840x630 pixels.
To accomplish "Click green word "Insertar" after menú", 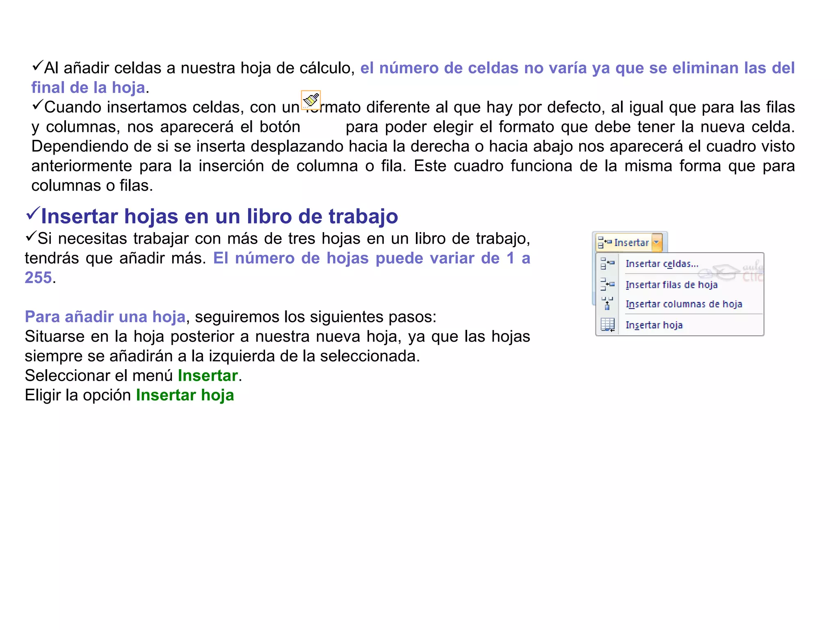I will tap(208, 375).
